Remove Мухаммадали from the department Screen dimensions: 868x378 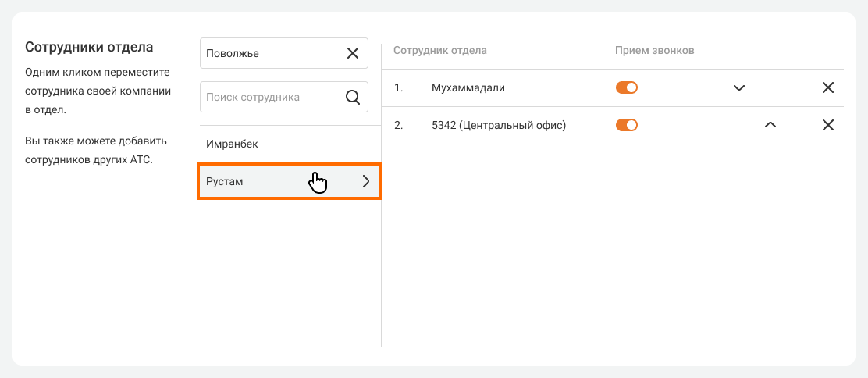[x=828, y=87]
